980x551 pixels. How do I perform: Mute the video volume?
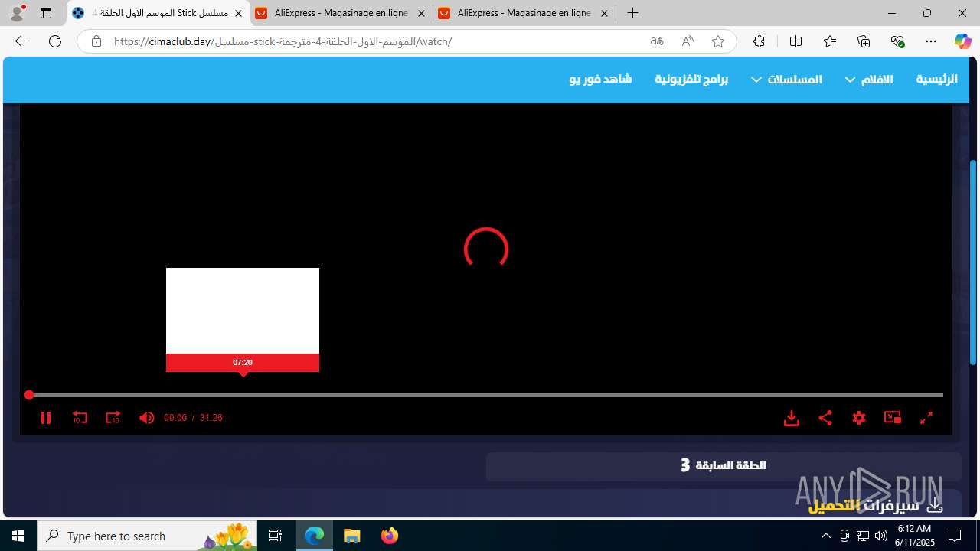(x=146, y=418)
